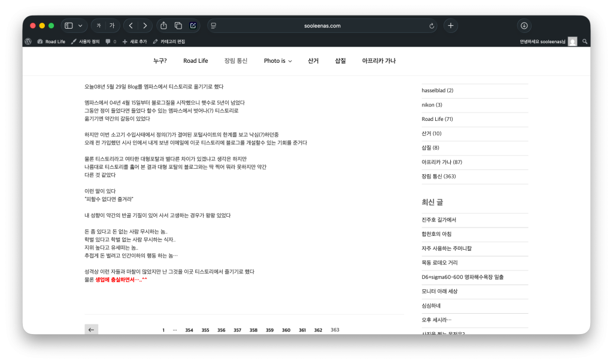This screenshot has height=364, width=613.
Task: Open the 아프리카 가나 menu item
Action: point(378,61)
